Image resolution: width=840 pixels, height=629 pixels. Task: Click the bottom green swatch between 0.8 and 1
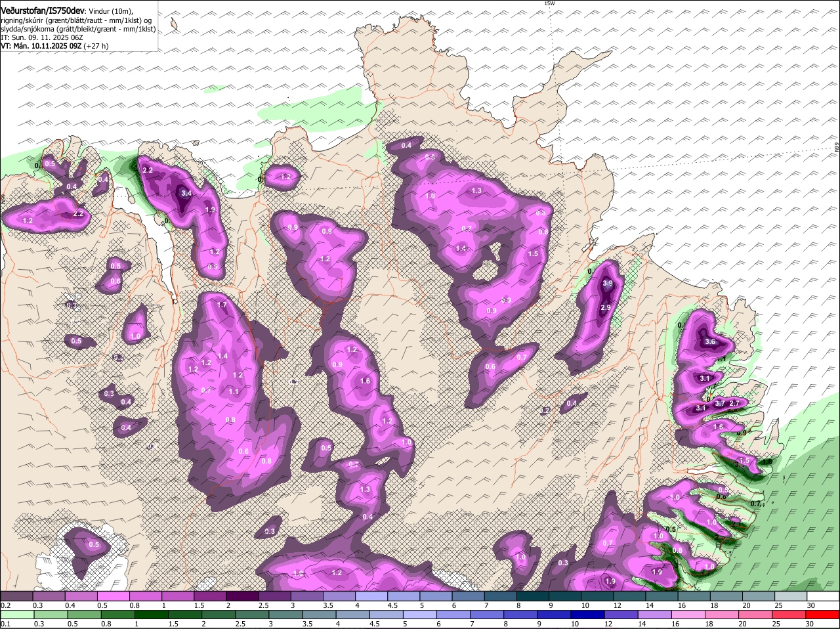118,615
